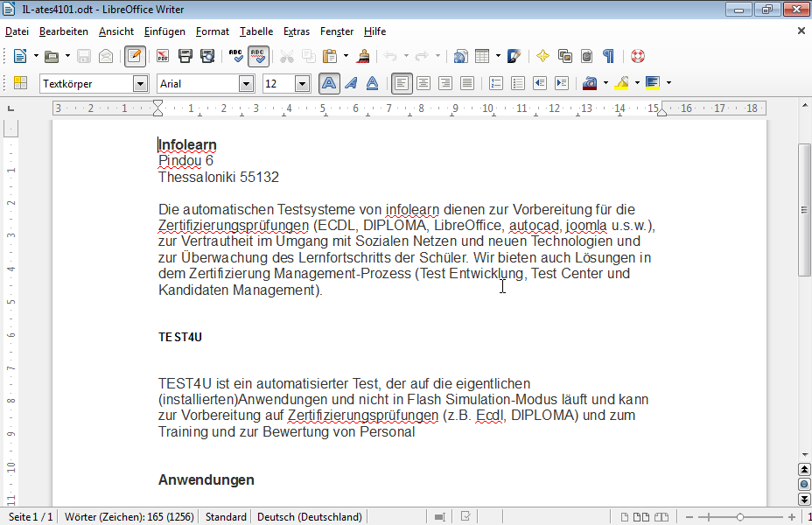The image size is (812, 525).
Task: Align text left
Action: [x=402, y=83]
